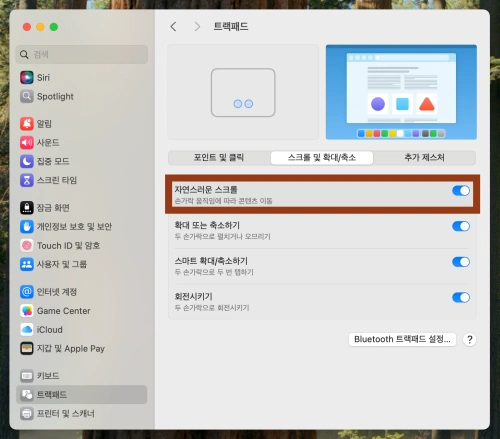This screenshot has width=500, height=439.
Task: Open Siri settings via its icon
Action: coord(27,78)
